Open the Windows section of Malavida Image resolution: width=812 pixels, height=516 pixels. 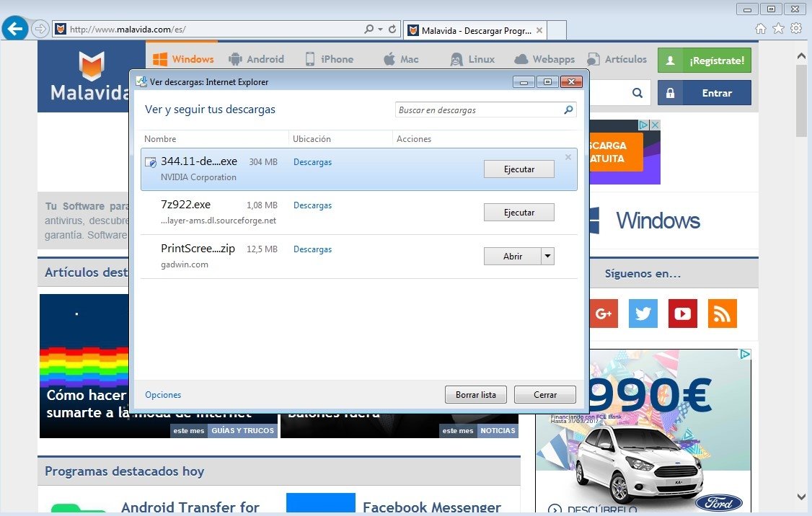182,59
